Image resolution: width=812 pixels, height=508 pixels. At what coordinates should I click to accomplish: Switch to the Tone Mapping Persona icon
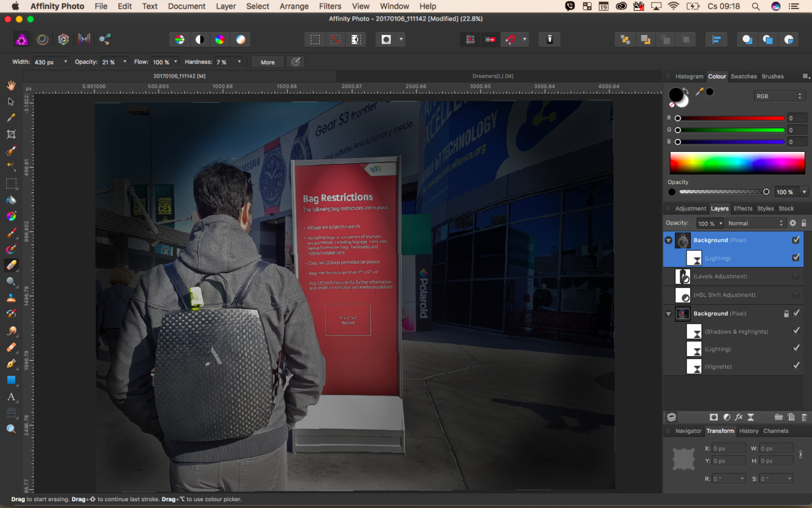point(84,39)
